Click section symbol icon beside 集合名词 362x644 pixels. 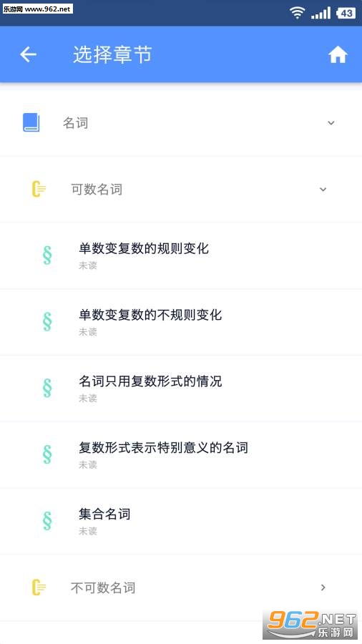click(47, 521)
